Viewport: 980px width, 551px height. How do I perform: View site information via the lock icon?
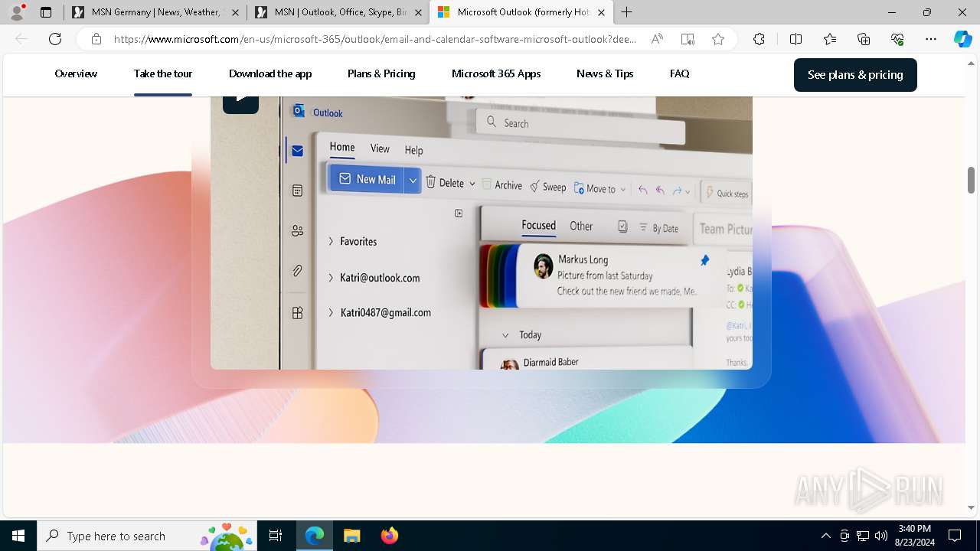96,39
